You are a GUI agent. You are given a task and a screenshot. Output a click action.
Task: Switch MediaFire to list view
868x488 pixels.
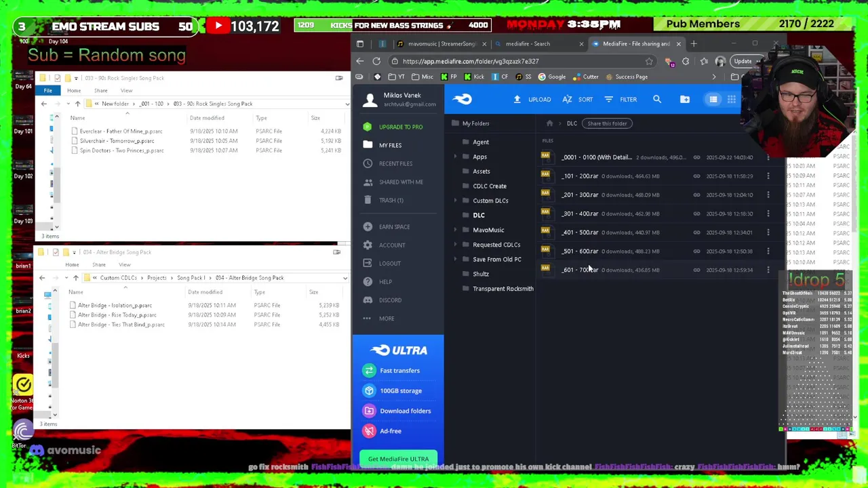713,100
